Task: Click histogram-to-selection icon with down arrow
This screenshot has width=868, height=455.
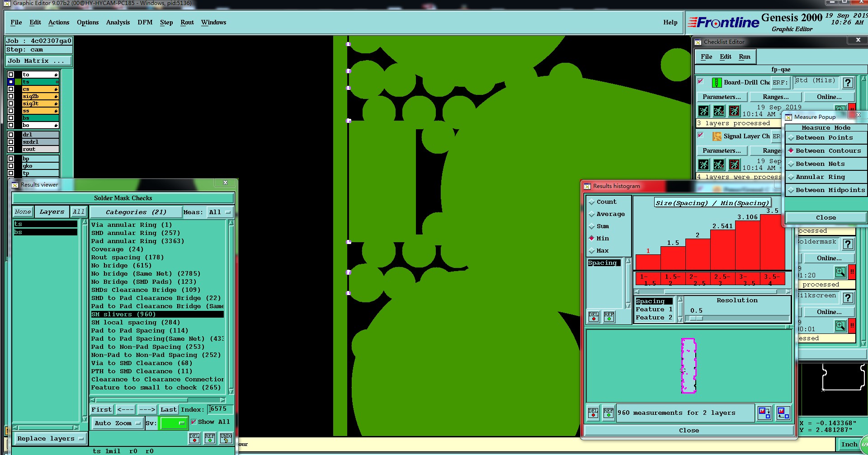Action: click(x=764, y=413)
